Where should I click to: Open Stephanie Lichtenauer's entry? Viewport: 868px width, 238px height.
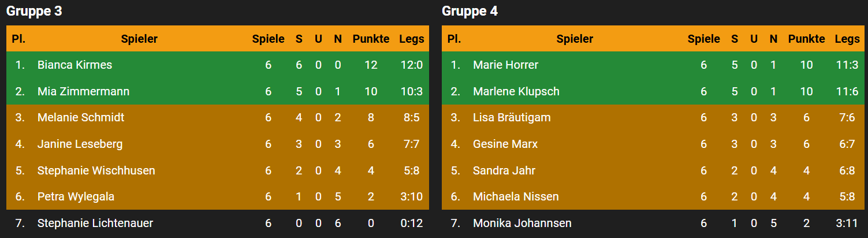(x=95, y=223)
